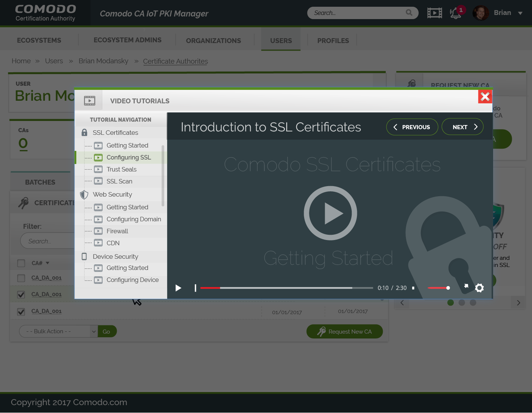Open the Ecosystems tab

tap(39, 40)
